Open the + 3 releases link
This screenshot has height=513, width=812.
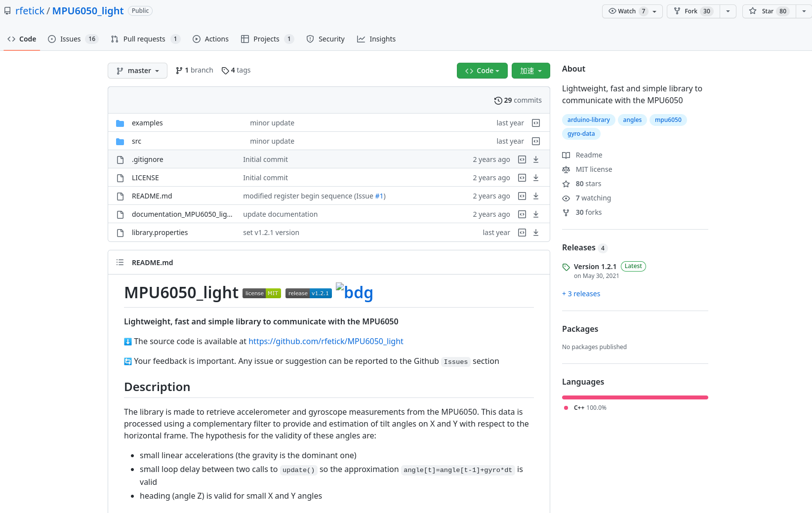(581, 294)
